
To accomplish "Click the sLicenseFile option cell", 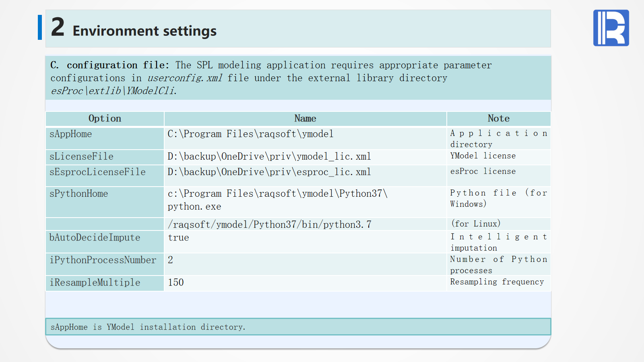I will click(81, 157).
